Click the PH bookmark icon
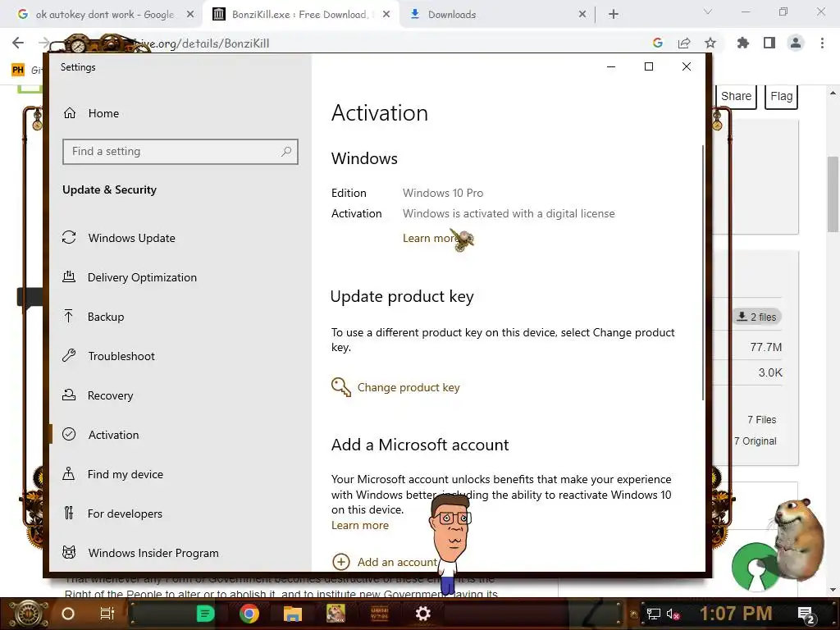Viewport: 840px width, 630px height. (18, 71)
